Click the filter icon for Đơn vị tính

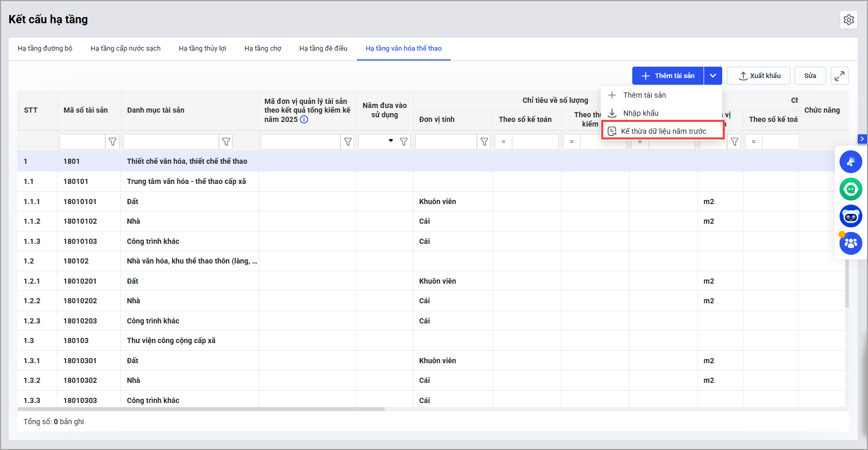click(x=484, y=142)
